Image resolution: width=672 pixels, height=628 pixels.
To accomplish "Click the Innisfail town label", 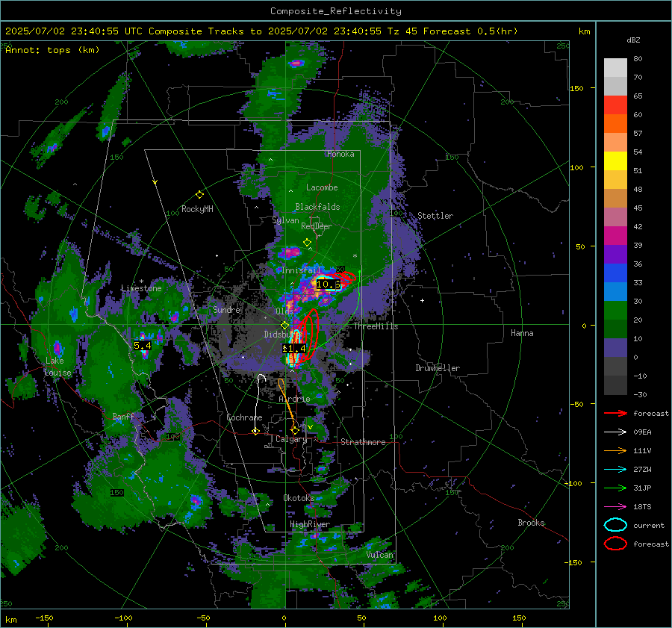I will pos(302,270).
